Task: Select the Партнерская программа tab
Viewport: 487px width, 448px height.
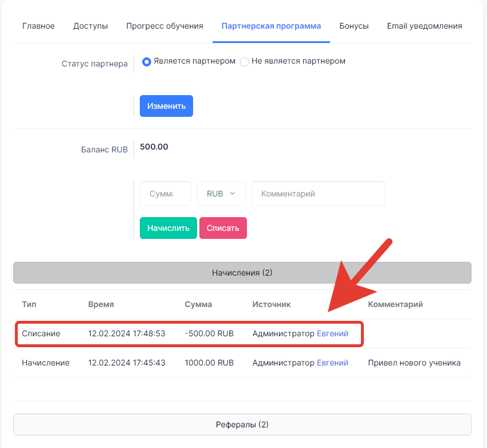Action: pos(271,26)
